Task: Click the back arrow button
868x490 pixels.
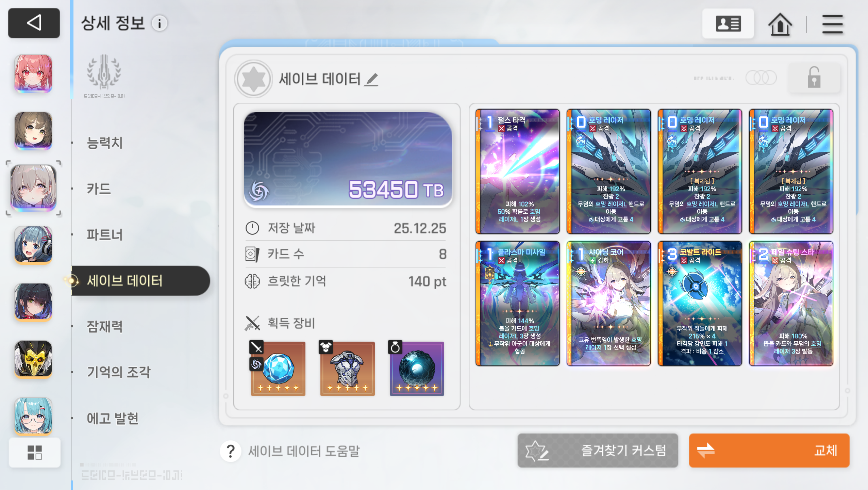Action: [x=34, y=23]
